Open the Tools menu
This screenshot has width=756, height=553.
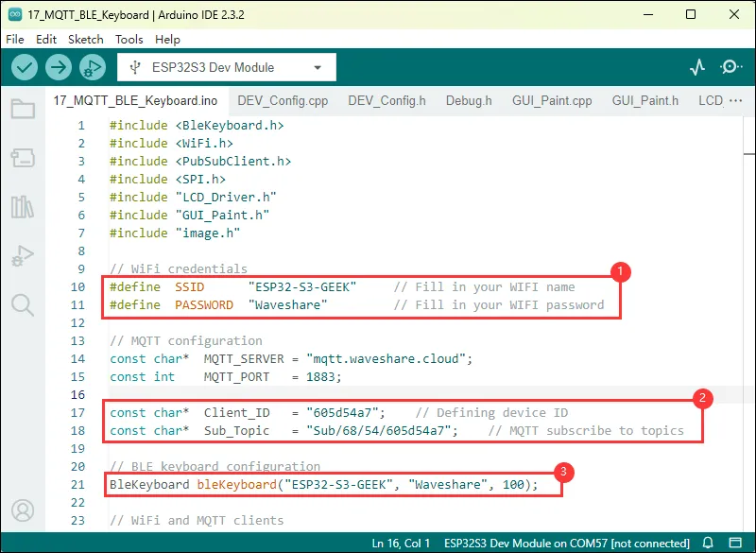click(129, 40)
